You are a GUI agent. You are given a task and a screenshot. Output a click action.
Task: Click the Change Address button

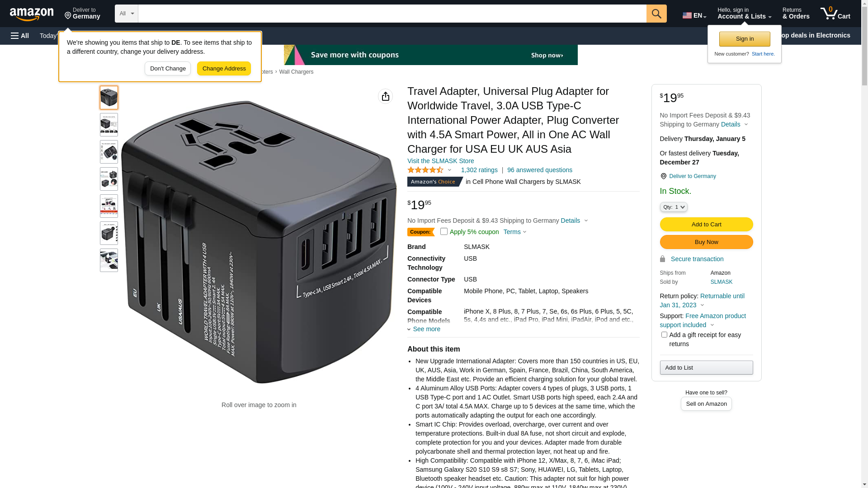click(224, 69)
